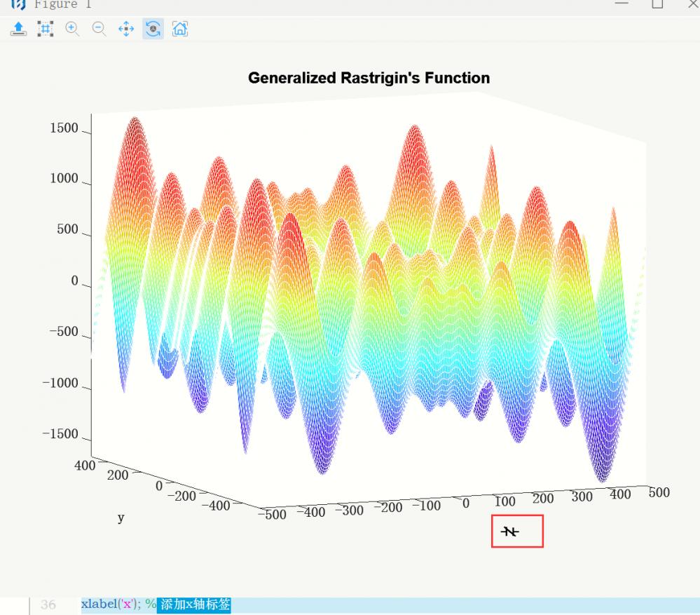
Task: Click line number 36 in the editor
Action: click(48, 605)
